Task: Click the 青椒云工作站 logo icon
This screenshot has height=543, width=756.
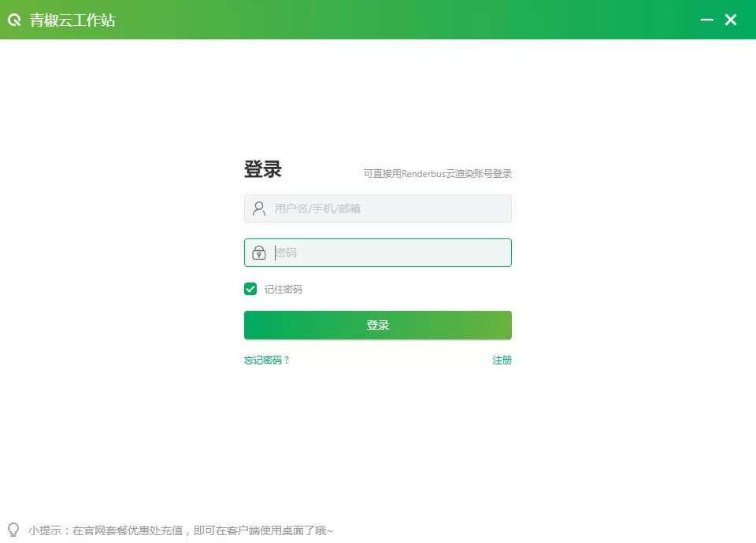Action: pyautogui.click(x=14, y=20)
